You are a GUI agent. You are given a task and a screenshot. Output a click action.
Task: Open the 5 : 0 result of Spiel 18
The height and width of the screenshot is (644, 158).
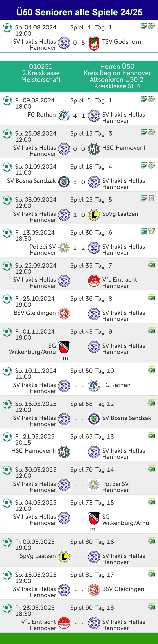click(79, 182)
